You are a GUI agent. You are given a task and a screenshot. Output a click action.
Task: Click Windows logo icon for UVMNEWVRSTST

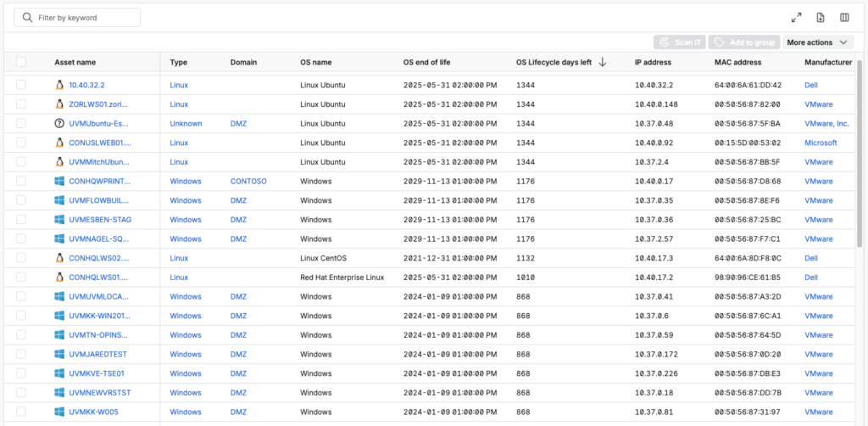[59, 393]
